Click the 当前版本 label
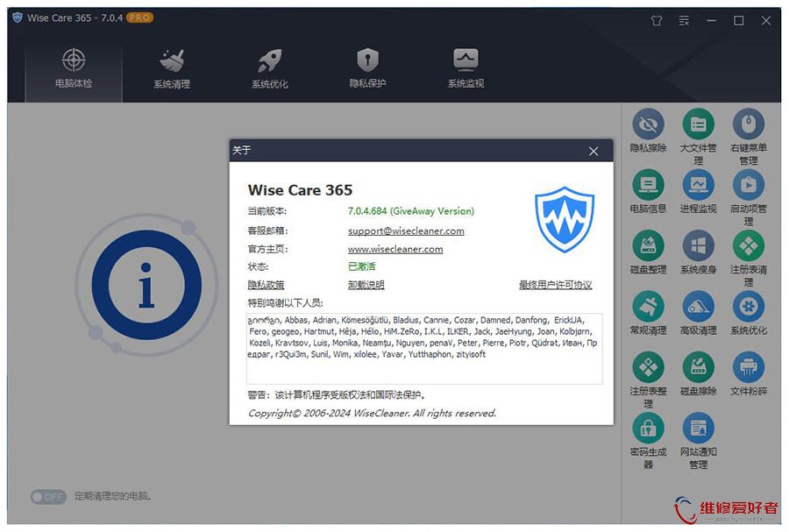This screenshot has width=789, height=532. click(x=267, y=211)
